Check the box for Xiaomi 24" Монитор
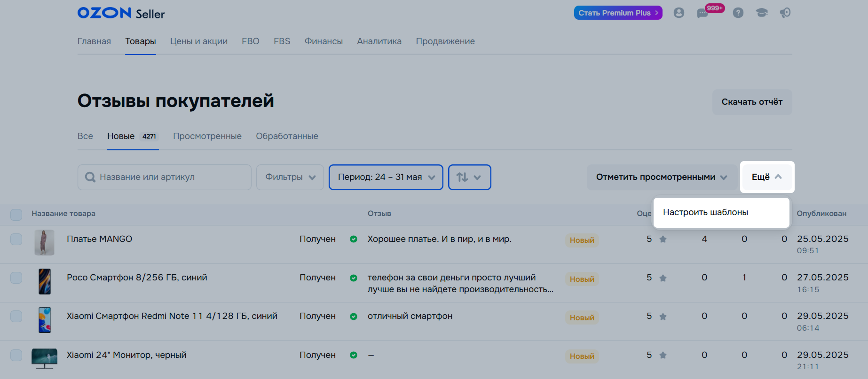868x379 pixels. click(x=16, y=355)
